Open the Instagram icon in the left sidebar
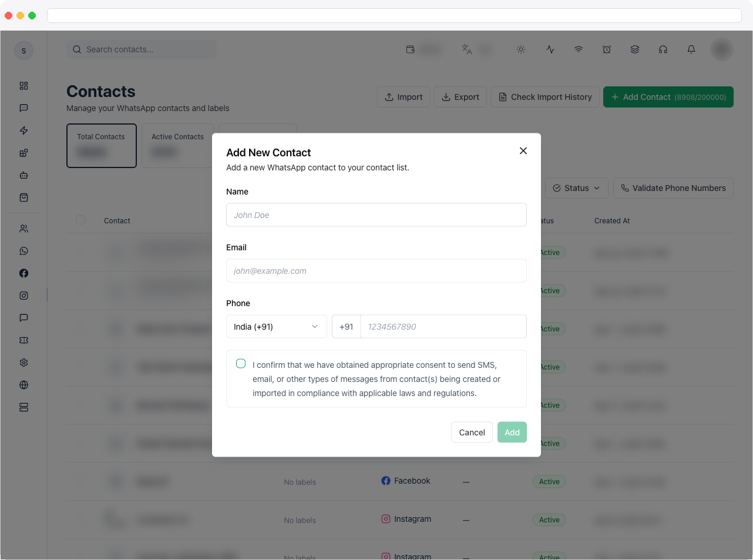 point(23,296)
